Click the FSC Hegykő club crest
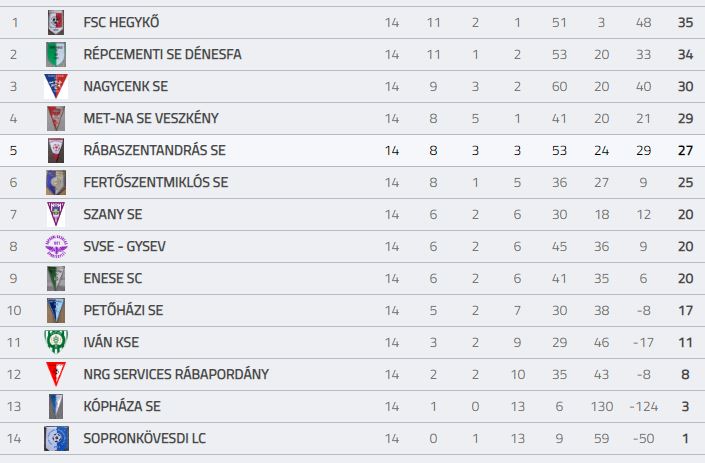705x463 pixels. (x=56, y=22)
